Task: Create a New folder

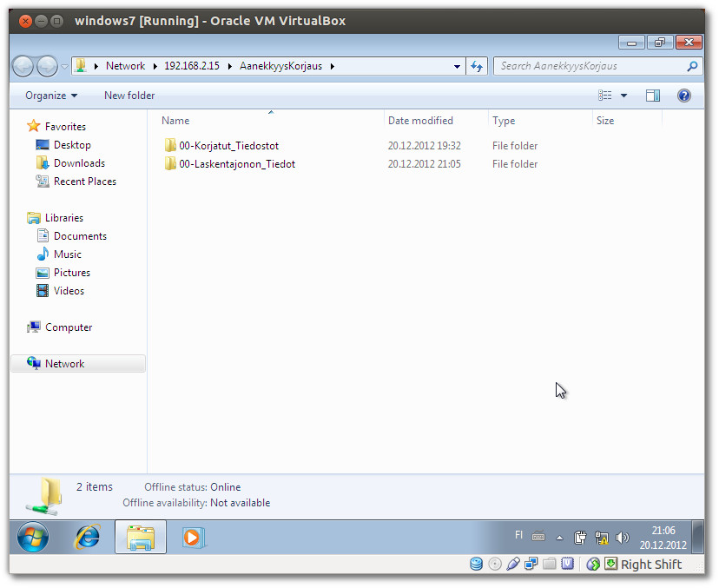Action: pyautogui.click(x=129, y=96)
